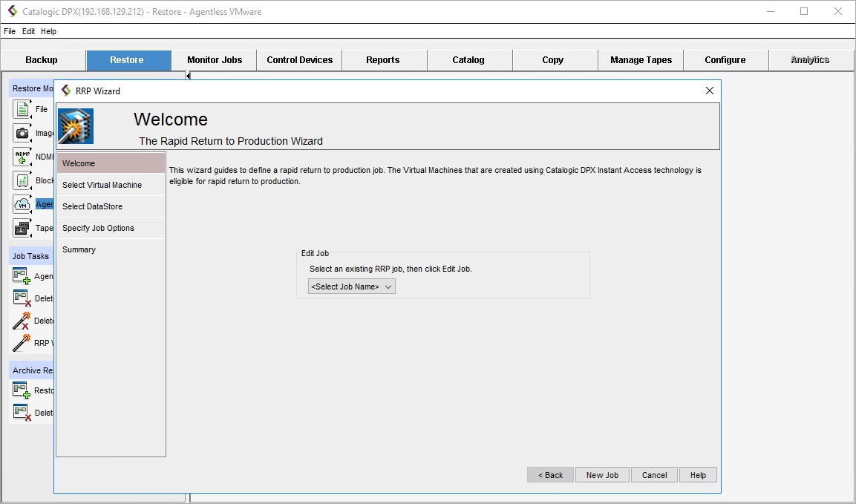Select the Tape restore mode icon
The height and width of the screenshot is (504, 856).
click(x=22, y=228)
